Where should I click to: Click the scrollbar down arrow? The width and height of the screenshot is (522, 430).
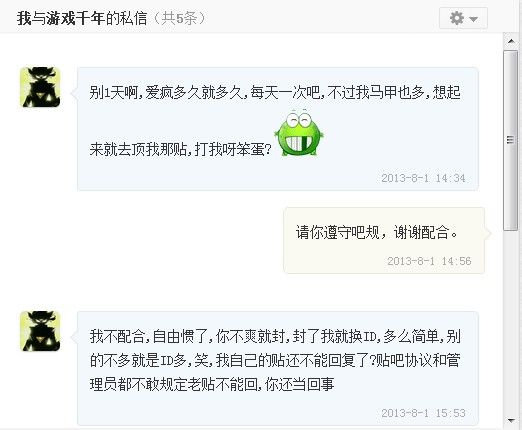coord(511,421)
